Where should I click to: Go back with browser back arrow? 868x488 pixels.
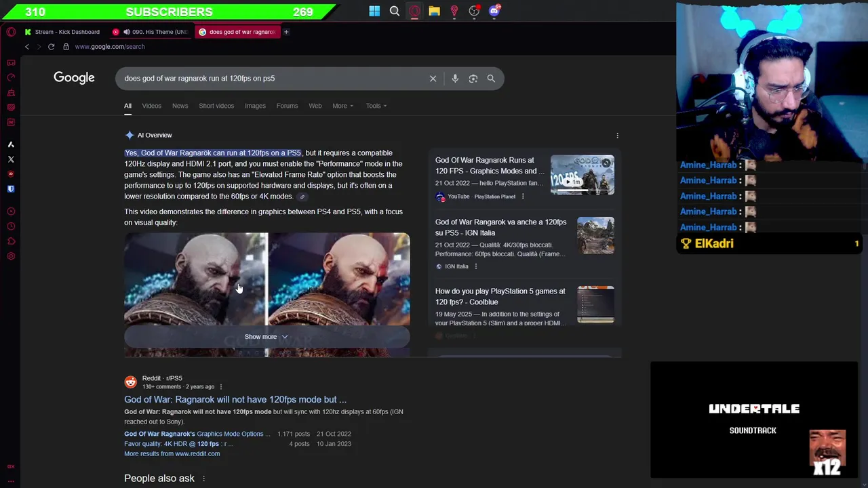[27, 47]
